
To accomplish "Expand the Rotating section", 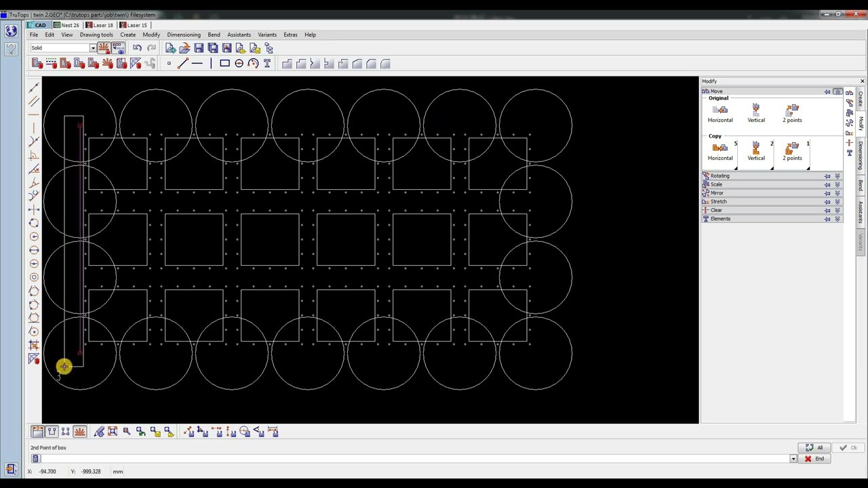I will pos(837,176).
